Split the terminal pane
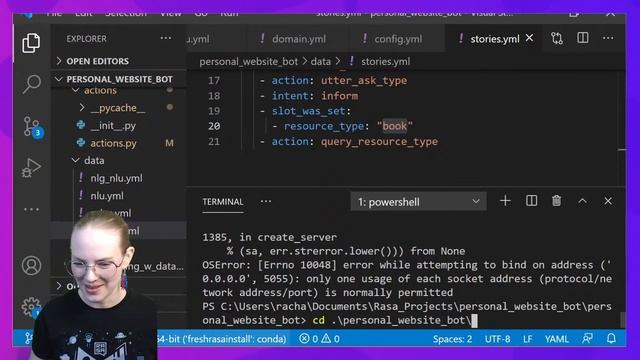Screen dimensions: 640x360 (531, 201)
